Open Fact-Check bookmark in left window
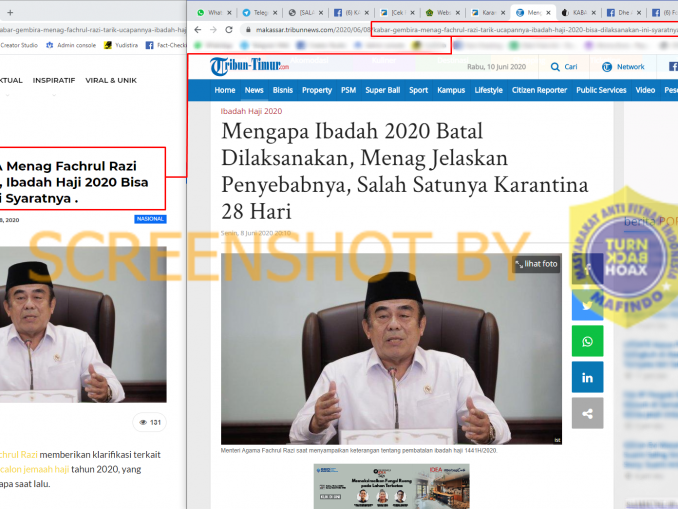The height and width of the screenshot is (509, 678). (166, 45)
